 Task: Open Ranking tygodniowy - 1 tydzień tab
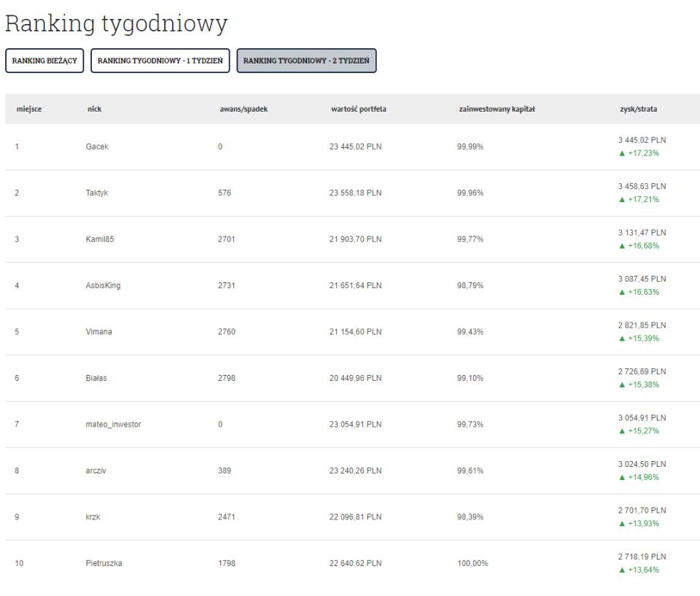point(160,61)
